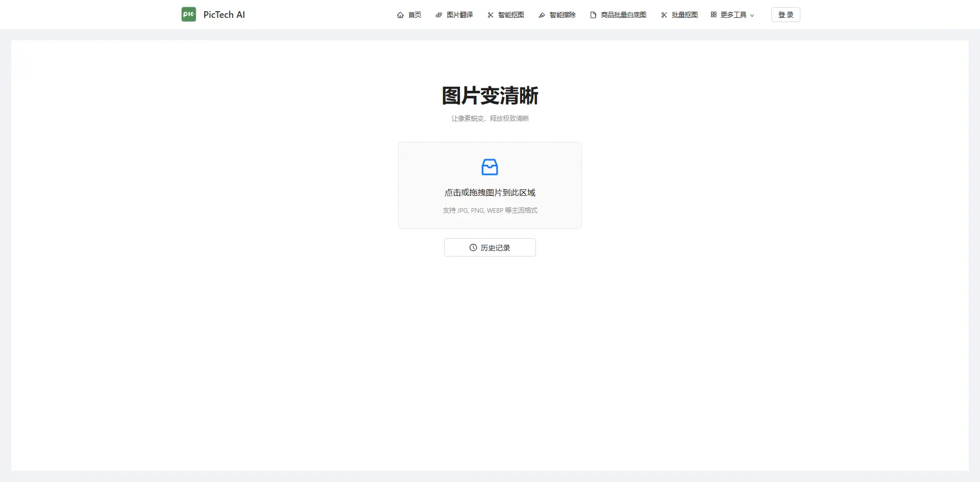Open the 智能擦除 navigation tab

coord(562,15)
